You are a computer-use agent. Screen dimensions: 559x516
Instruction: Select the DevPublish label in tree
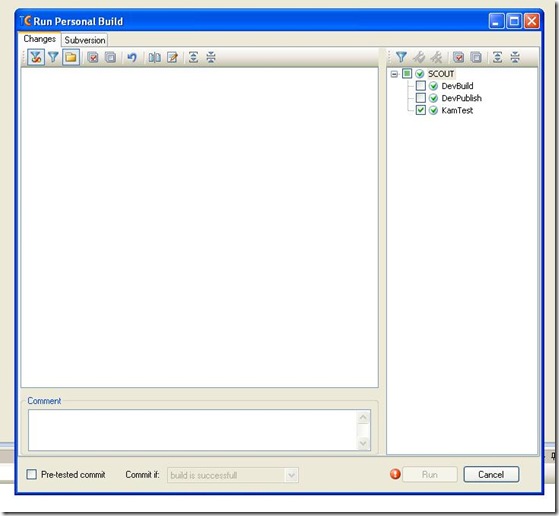click(461, 98)
